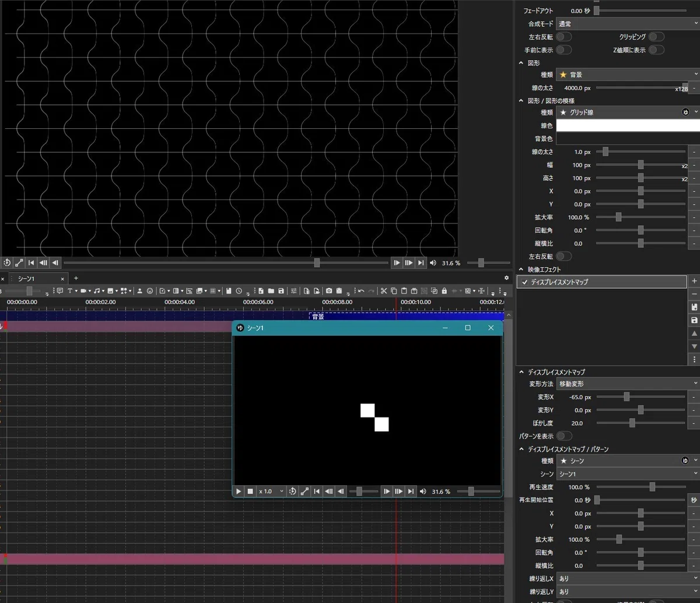Add an image item with picture icon

(111, 290)
